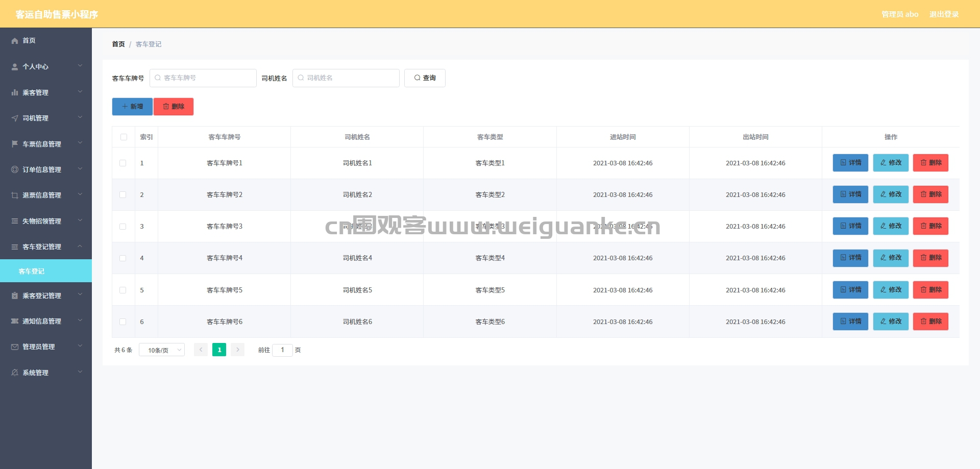Click the 前往 page number input
The image size is (980, 469).
click(282, 350)
